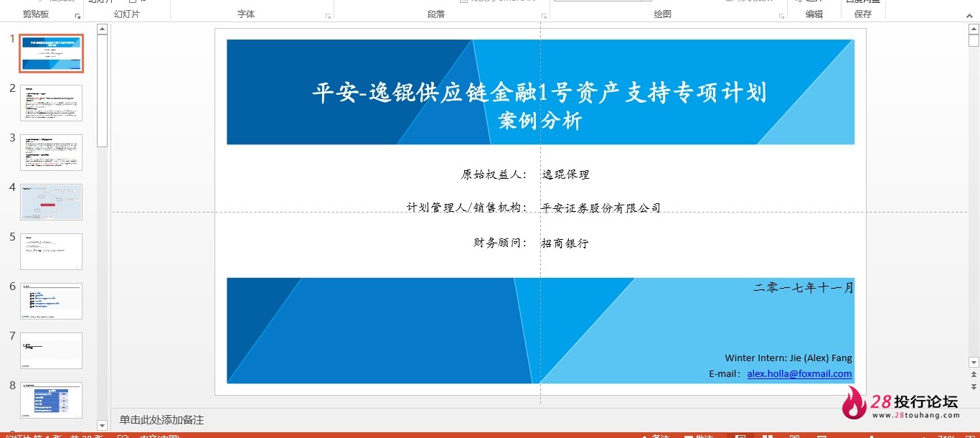
Task: Click slide editor scroll down arrow
Action: [974, 363]
